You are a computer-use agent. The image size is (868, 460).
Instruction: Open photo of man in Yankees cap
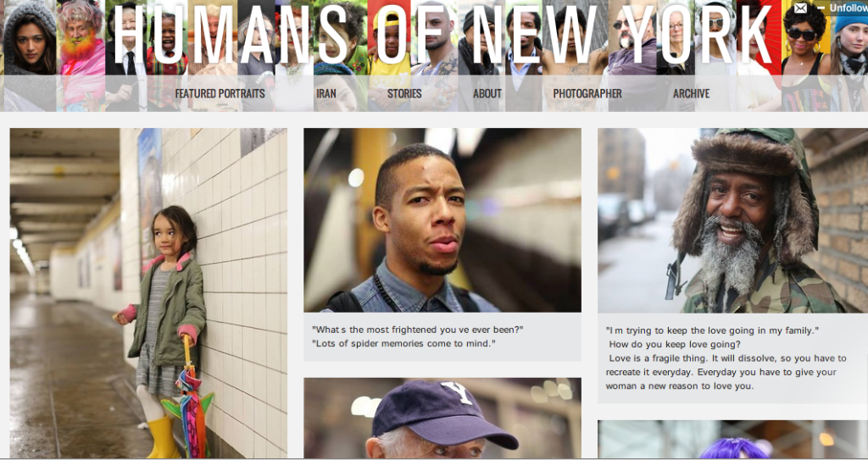tap(442, 418)
